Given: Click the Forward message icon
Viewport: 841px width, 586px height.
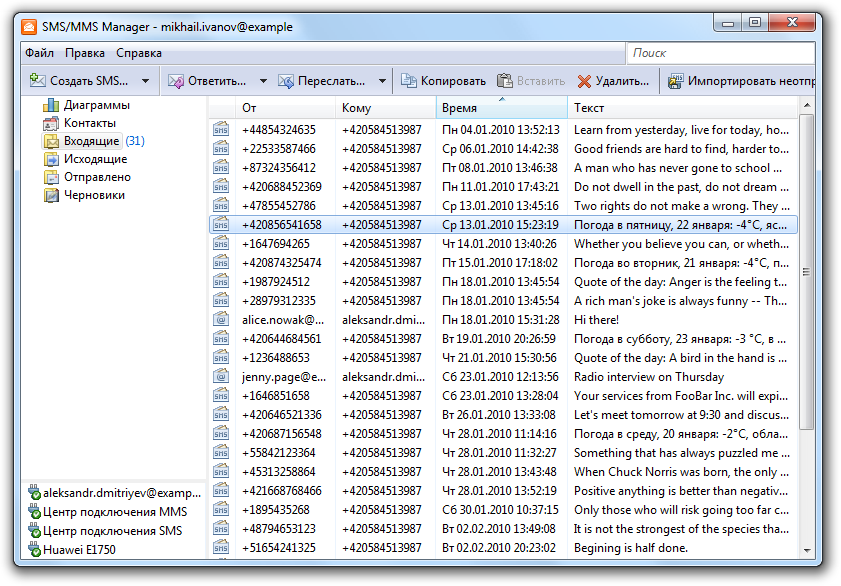Looking at the screenshot, I should pos(286,81).
